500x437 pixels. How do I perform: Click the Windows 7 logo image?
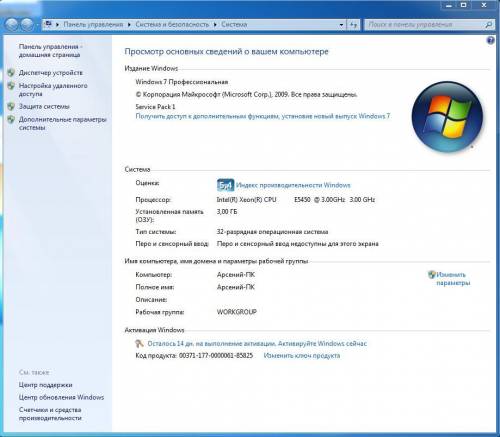point(447,117)
